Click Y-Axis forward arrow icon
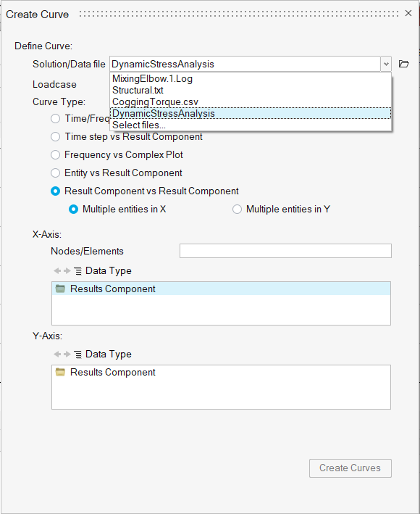 (x=67, y=354)
